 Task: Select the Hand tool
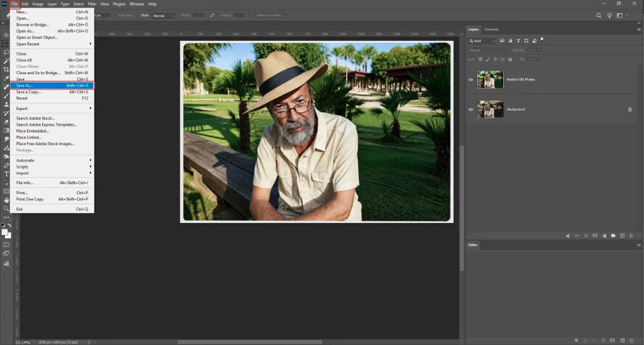pos(6,200)
